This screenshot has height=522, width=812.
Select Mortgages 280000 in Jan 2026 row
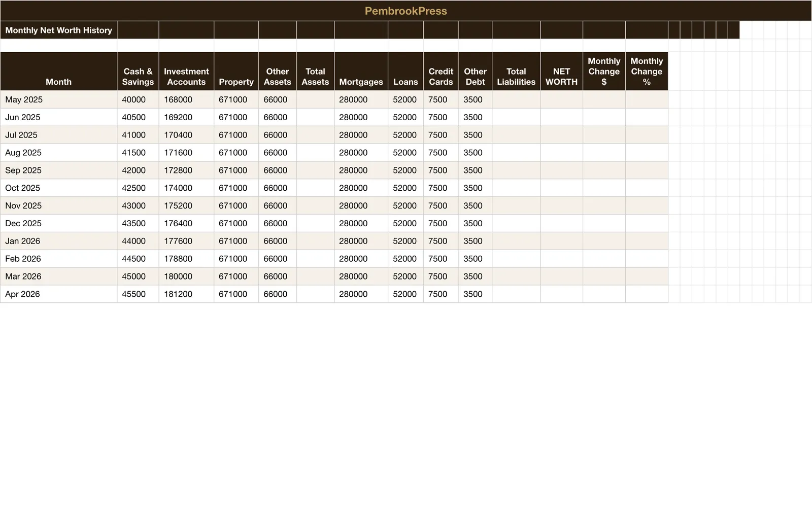pyautogui.click(x=361, y=241)
